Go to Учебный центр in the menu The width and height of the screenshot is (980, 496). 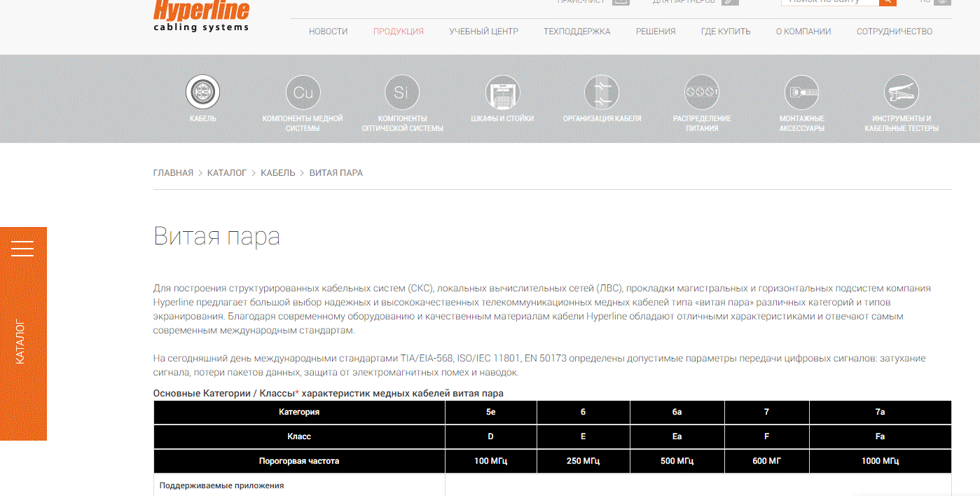484,32
